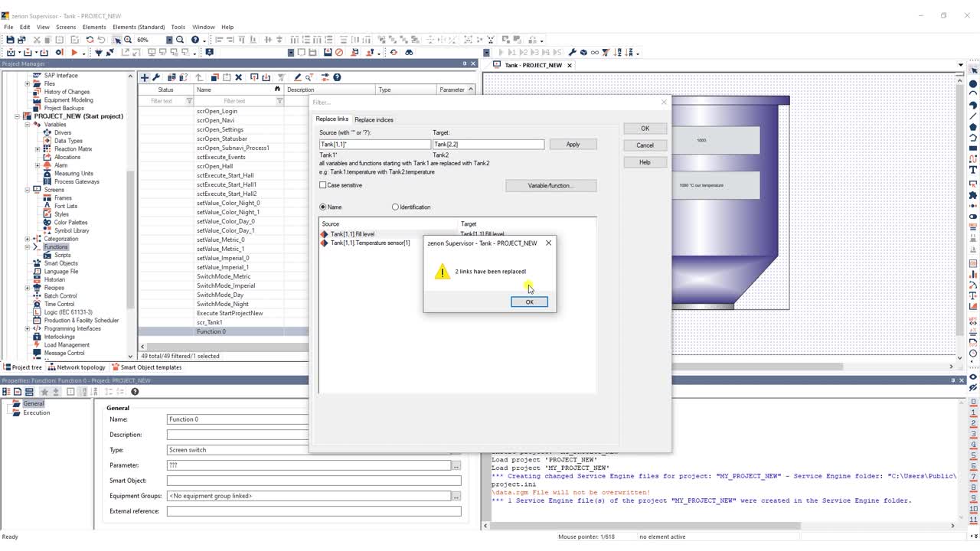Select Logic (IEC 61131-3) in the project tree
The image size is (980, 551).
[67, 312]
